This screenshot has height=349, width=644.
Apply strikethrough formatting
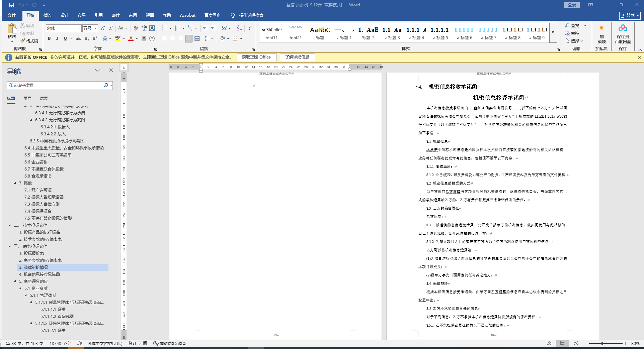pyautogui.click(x=79, y=38)
